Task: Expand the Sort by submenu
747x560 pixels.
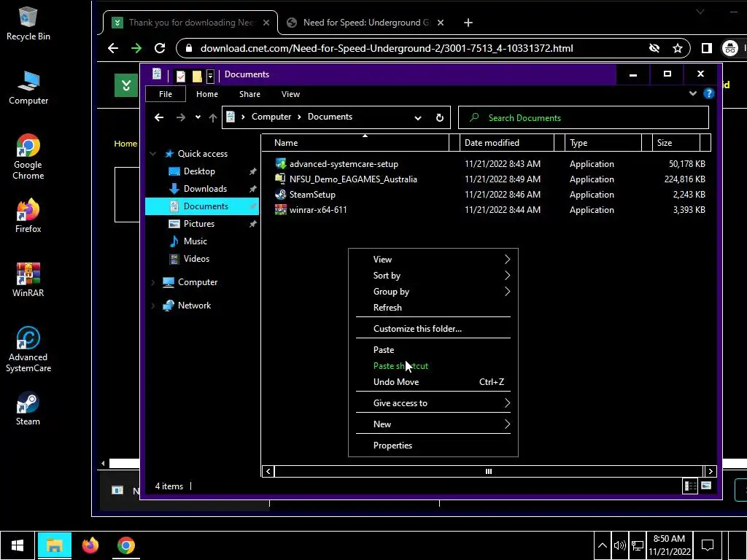Action: pyautogui.click(x=433, y=275)
